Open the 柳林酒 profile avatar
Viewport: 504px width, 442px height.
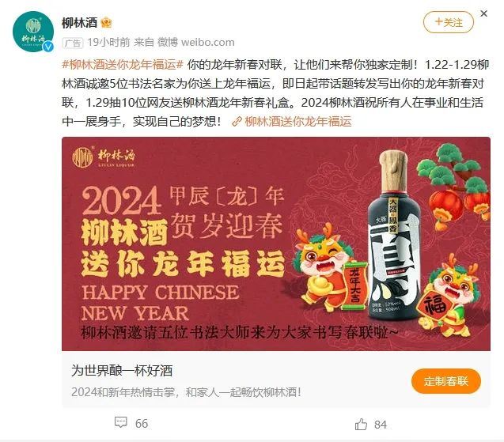coord(33,32)
